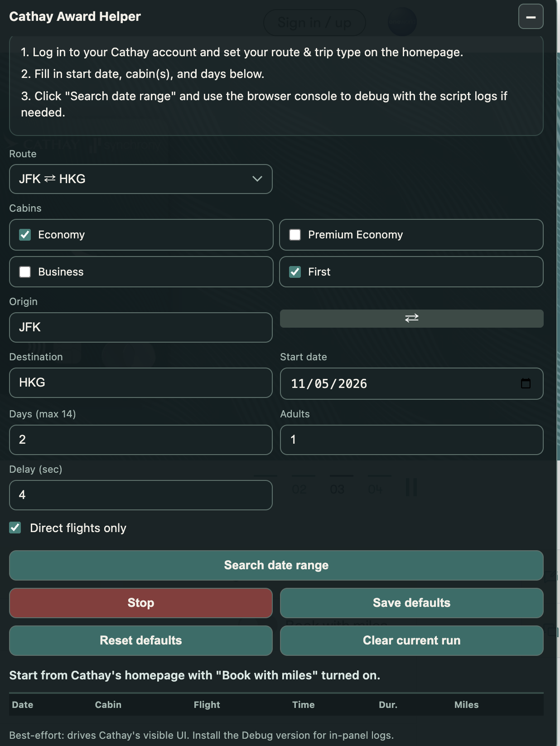560x746 pixels.
Task: Open the Start date calendar picker
Action: tap(526, 383)
